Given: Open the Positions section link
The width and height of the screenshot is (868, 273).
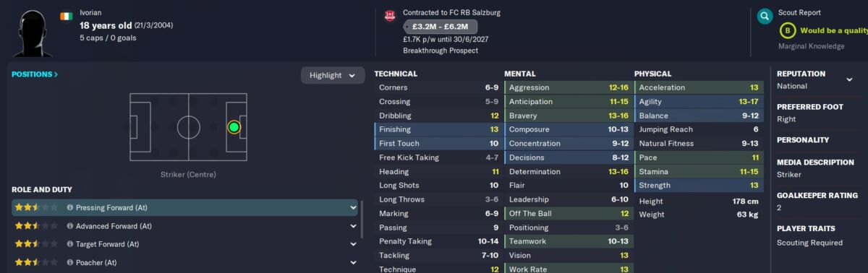Looking at the screenshot, I should pyautogui.click(x=35, y=74).
